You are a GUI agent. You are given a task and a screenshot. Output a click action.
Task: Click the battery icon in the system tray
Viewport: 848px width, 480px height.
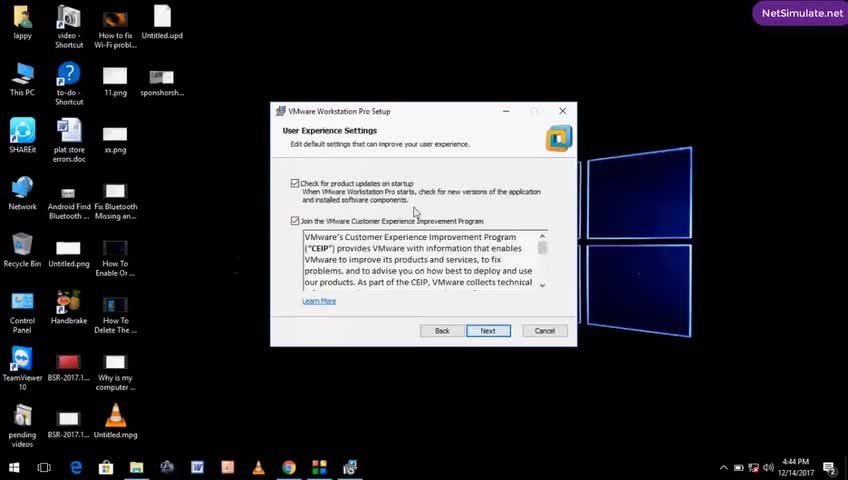click(x=738, y=468)
